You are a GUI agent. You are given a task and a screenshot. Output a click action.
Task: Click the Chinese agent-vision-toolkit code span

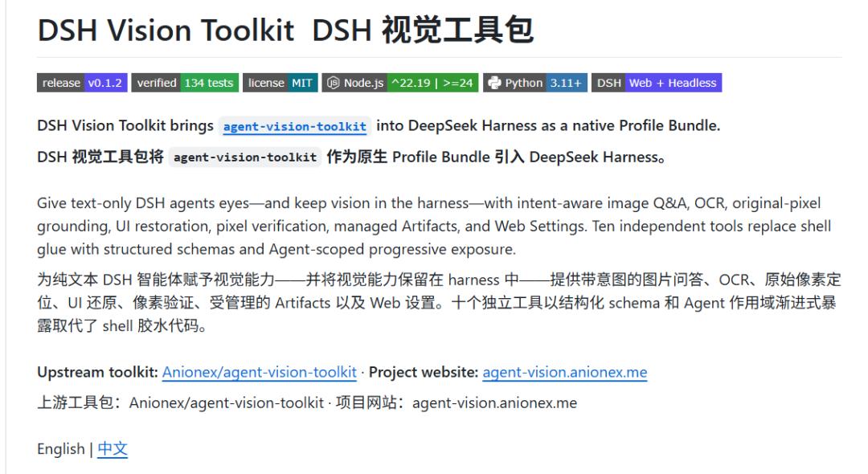tap(244, 157)
